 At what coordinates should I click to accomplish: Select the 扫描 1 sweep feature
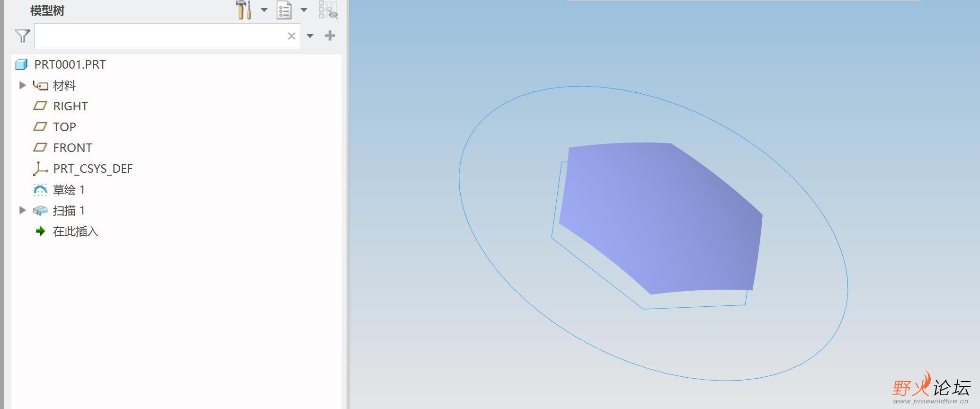click(x=69, y=211)
